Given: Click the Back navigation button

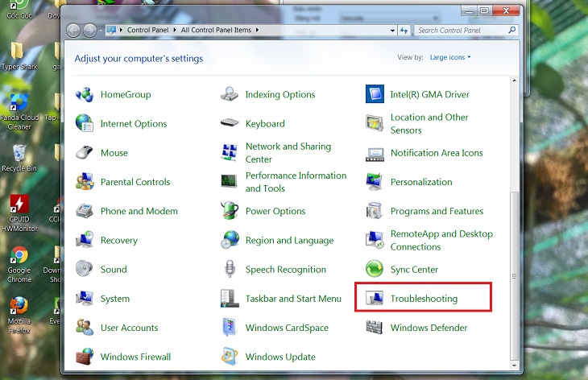Looking at the screenshot, I should (x=73, y=31).
